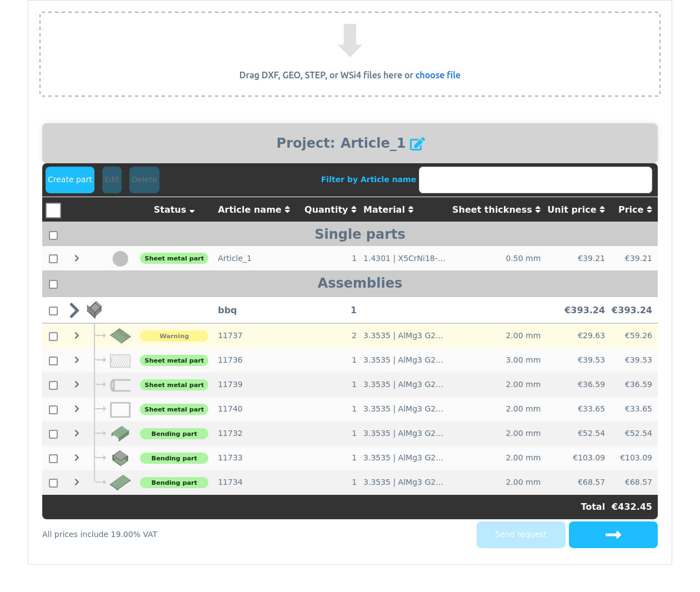The width and height of the screenshot is (700, 592).
Task: Click the Delete button
Action: click(144, 180)
